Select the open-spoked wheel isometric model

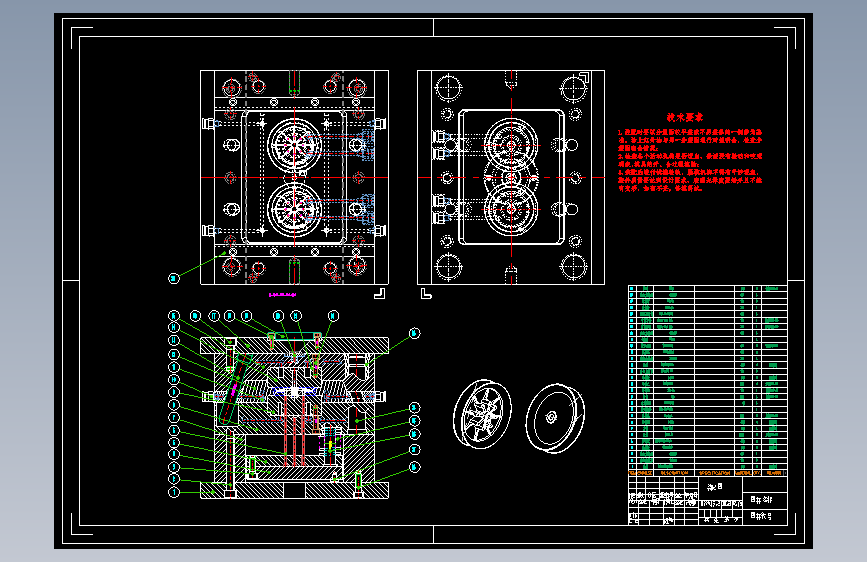tap(482, 413)
